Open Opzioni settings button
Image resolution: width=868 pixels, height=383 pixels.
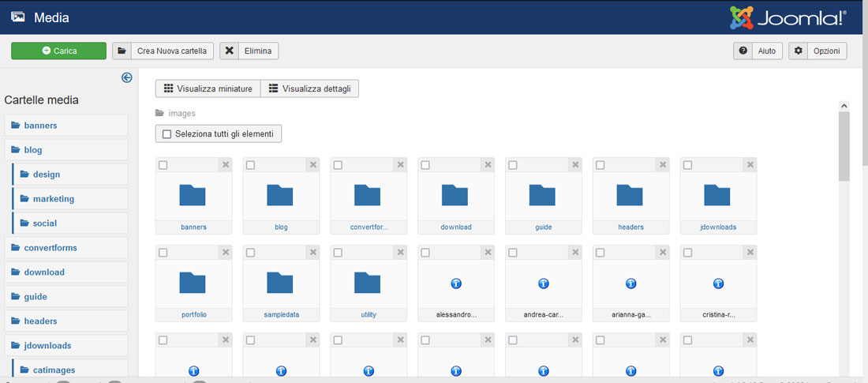tap(817, 51)
